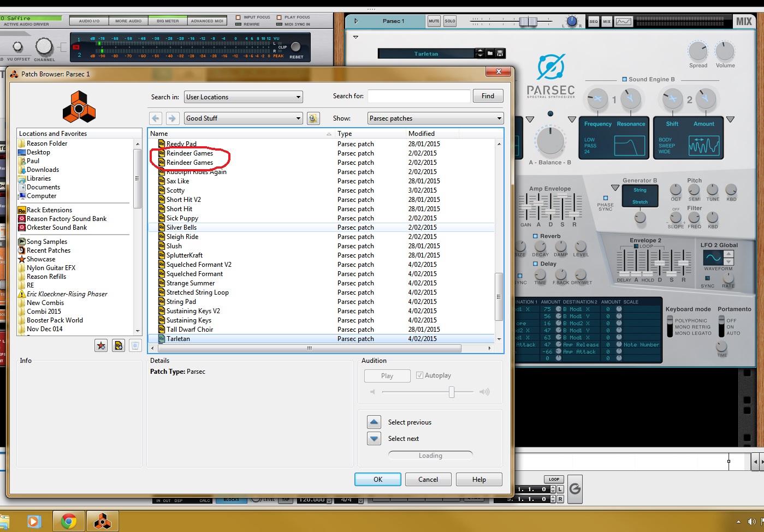Sort list by Name column
The image size is (764, 532).
241,134
